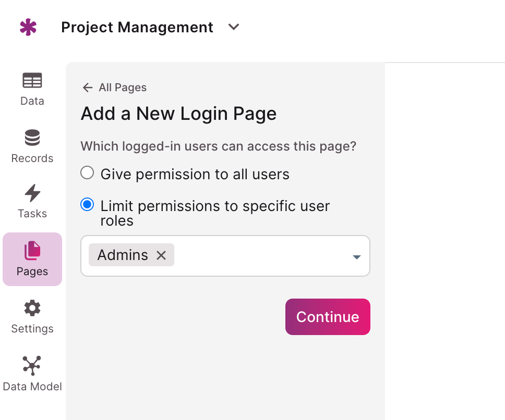505x420 pixels.
Task: Click the Data Model label in sidebar
Action: 32,387
